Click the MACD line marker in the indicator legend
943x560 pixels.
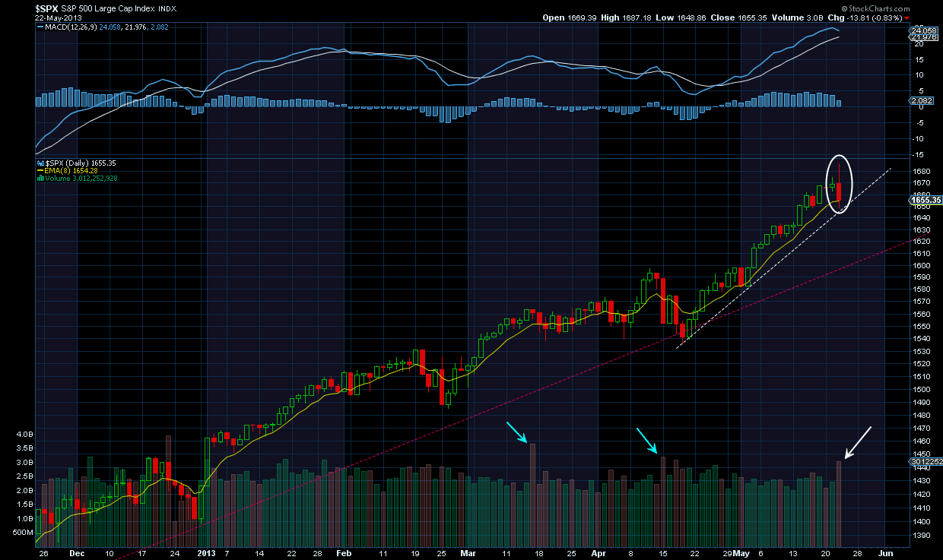pyautogui.click(x=41, y=26)
